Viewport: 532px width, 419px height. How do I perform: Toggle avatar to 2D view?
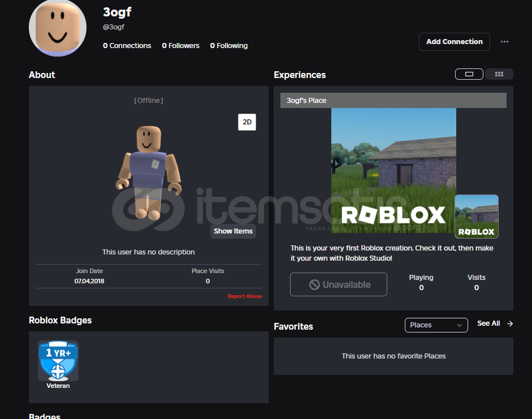point(247,122)
